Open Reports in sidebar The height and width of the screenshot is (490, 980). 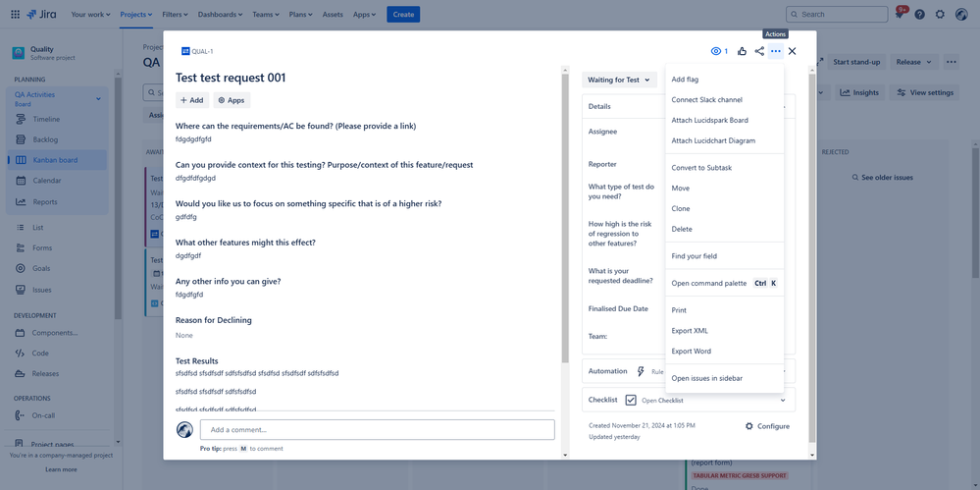[58, 201]
